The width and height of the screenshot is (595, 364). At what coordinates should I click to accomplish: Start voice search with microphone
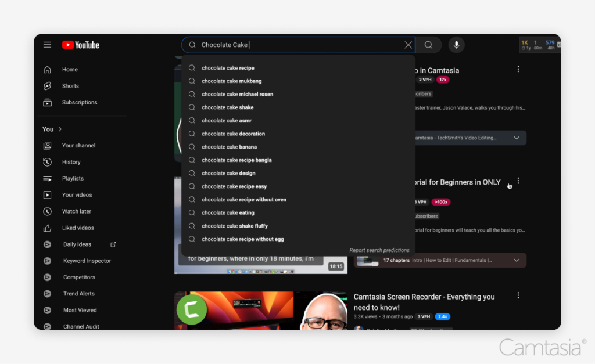pos(456,45)
